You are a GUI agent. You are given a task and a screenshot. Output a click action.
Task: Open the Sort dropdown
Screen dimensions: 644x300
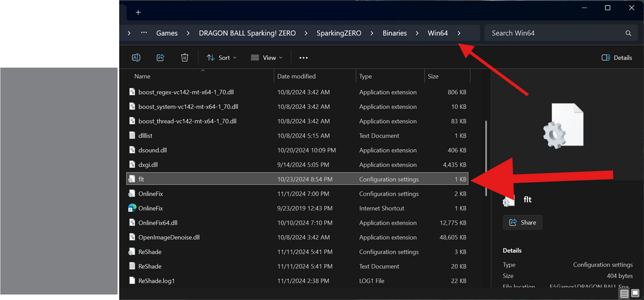coord(222,58)
